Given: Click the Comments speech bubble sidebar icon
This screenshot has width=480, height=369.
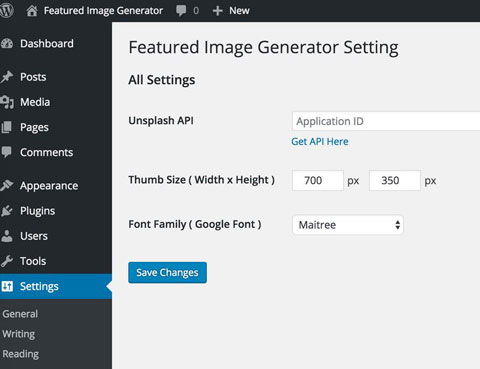Looking at the screenshot, I should [6, 152].
